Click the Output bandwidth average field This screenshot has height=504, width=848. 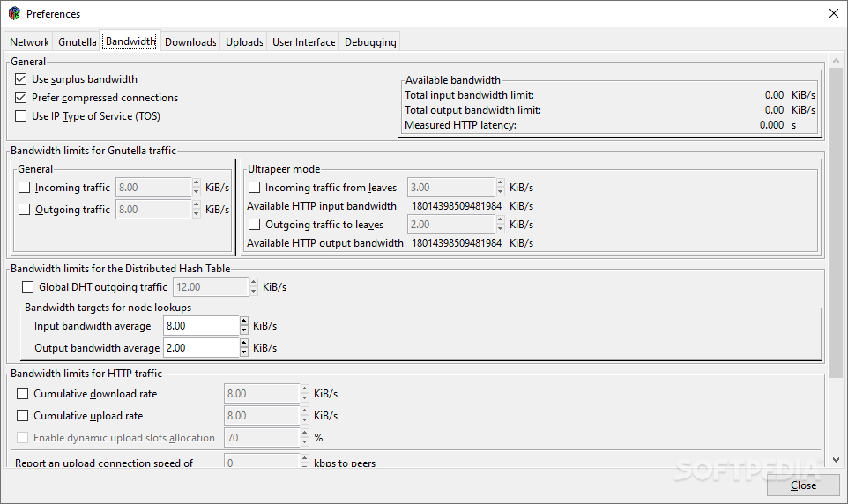point(201,348)
